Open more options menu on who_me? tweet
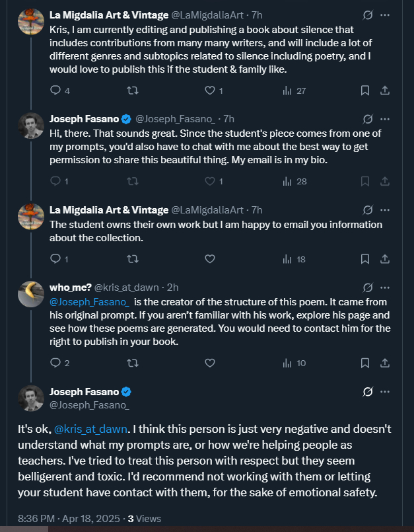Screen dimensions: 414x532 pyautogui.click(x=386, y=287)
